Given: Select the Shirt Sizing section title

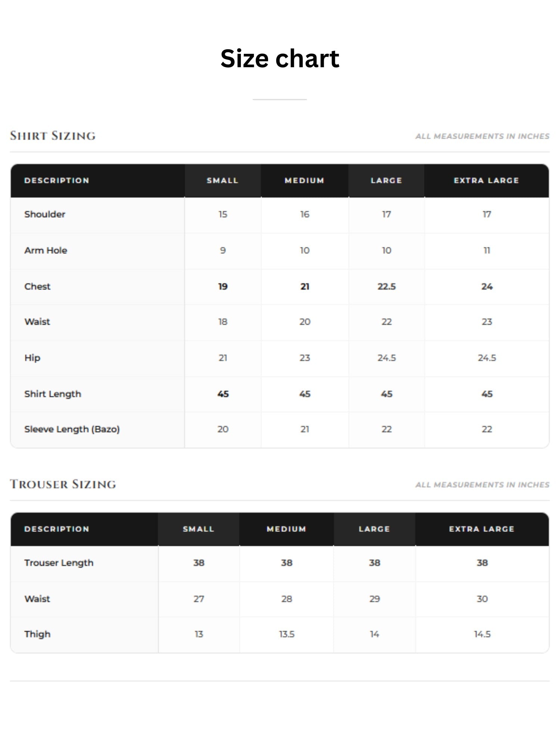Looking at the screenshot, I should (x=53, y=136).
